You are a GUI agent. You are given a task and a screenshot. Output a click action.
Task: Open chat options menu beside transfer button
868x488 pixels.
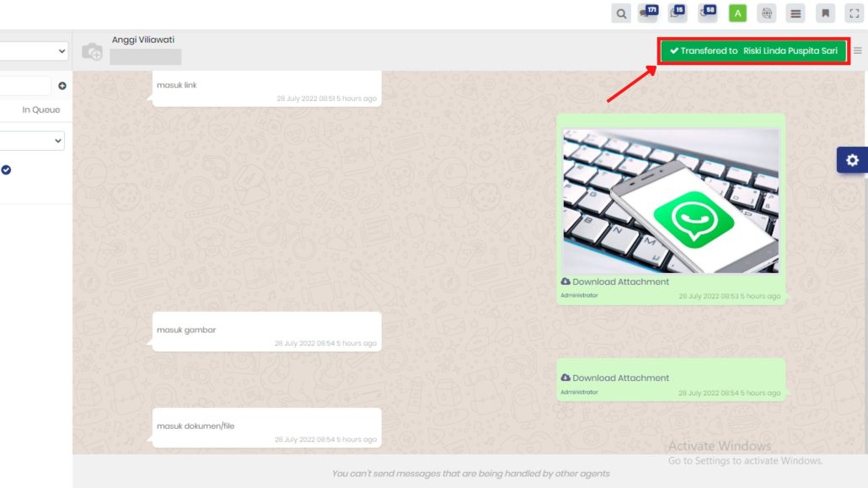[858, 51]
